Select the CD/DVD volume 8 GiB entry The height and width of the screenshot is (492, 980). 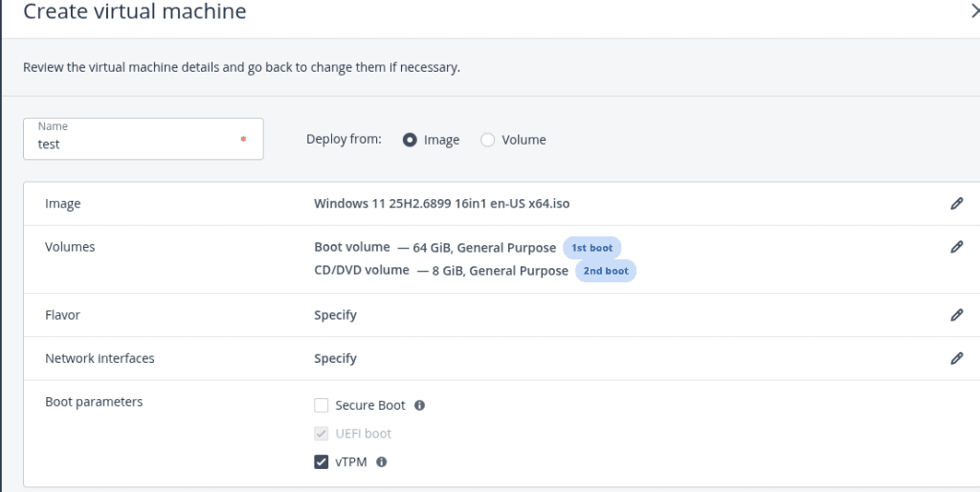(440, 271)
